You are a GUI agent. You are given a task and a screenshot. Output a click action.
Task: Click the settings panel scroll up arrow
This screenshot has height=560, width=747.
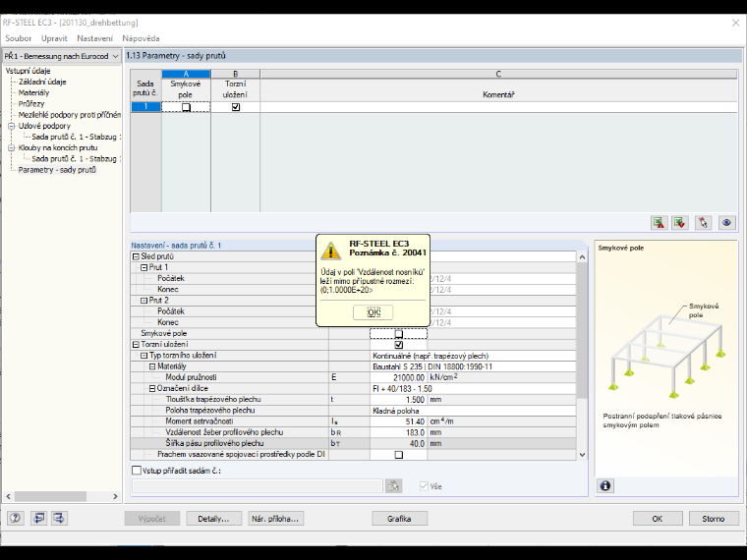[x=582, y=257]
